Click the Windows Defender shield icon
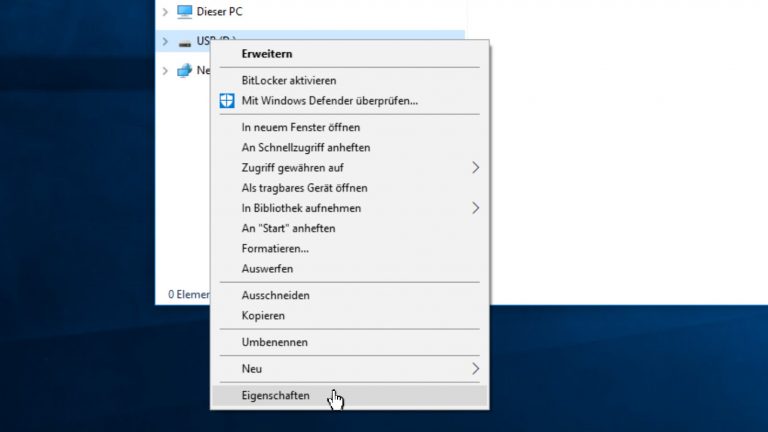 point(226,100)
